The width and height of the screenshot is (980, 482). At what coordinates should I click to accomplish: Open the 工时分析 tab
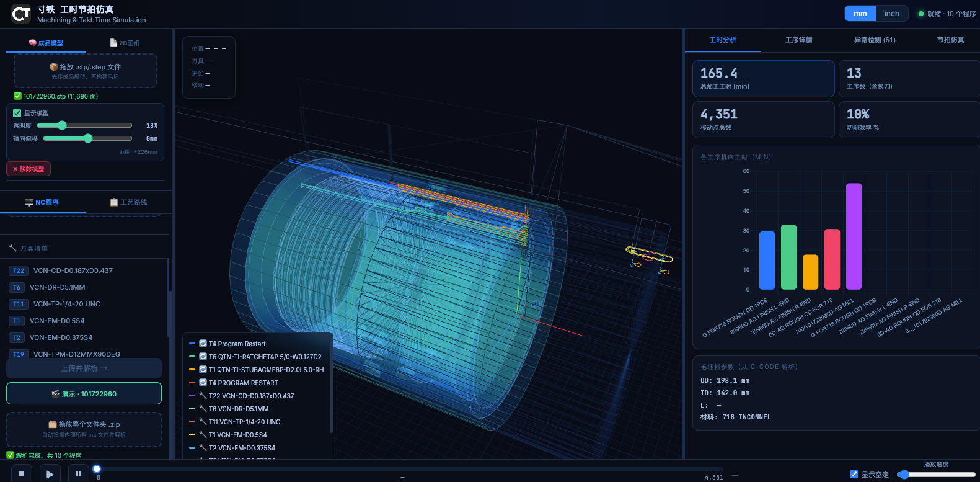click(x=723, y=40)
